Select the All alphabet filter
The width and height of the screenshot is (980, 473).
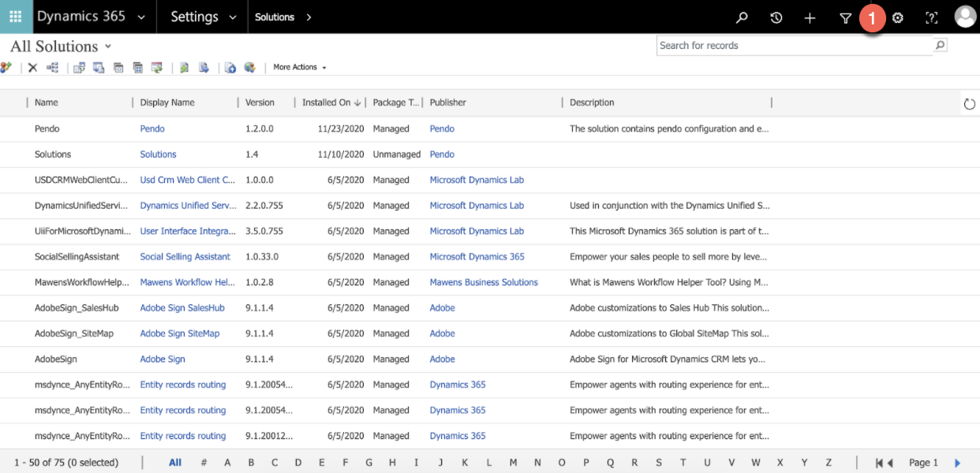175,463
